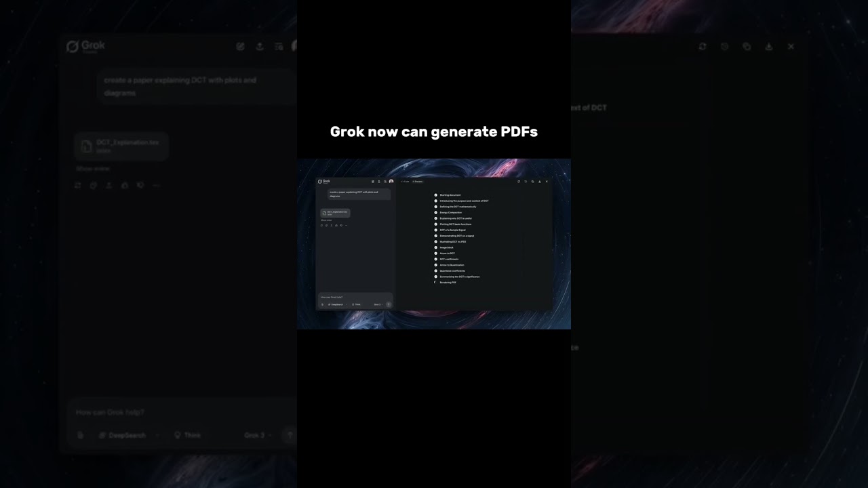
Task: Click 'Grok now can generate PDFs' caption text
Action: (x=434, y=131)
